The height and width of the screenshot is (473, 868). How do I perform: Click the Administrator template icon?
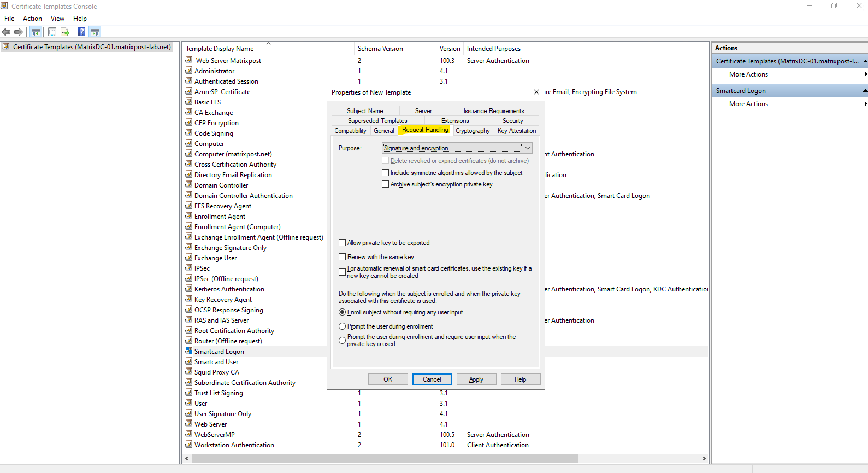coord(188,71)
